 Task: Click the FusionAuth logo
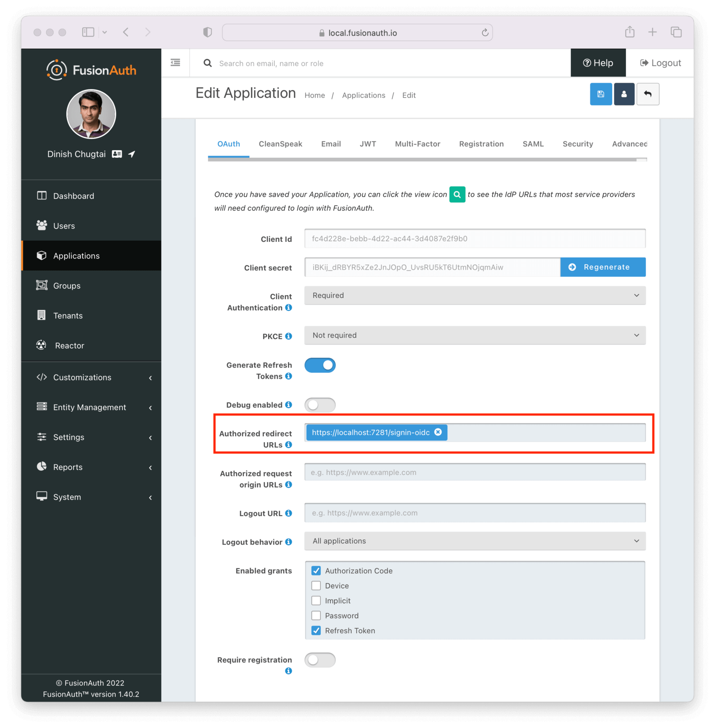91,70
